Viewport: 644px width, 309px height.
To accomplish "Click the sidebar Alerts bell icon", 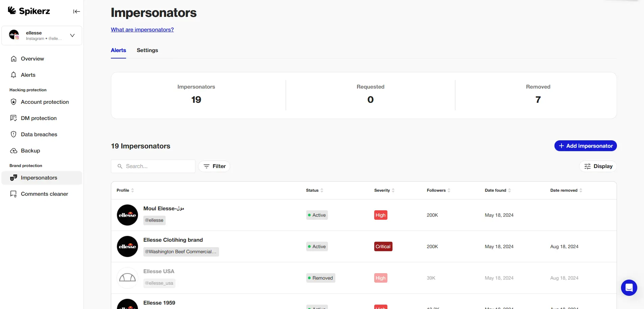I will coord(14,75).
